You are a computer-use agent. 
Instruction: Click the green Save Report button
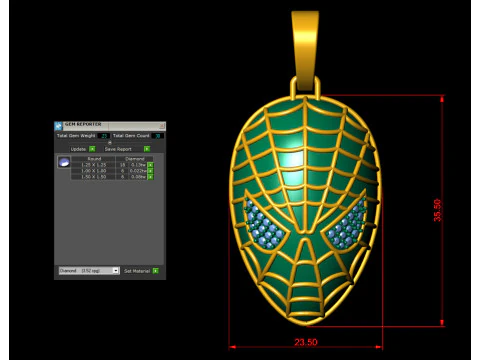coord(147,149)
